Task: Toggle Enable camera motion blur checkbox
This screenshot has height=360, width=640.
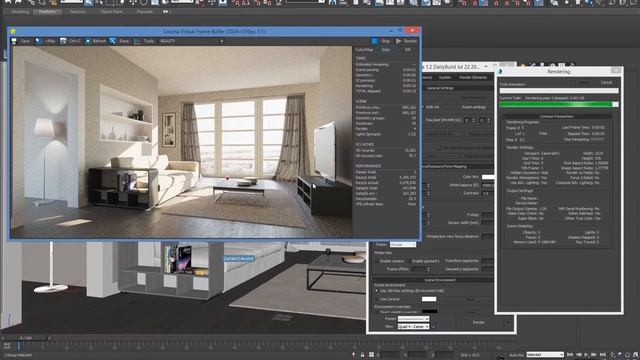Action: point(377,261)
